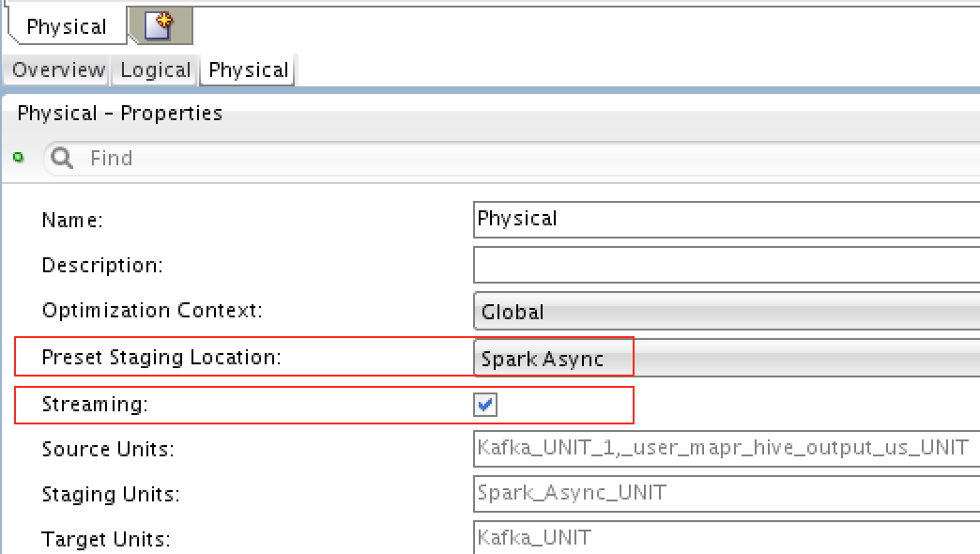Switch to the Logical tab

156,69
